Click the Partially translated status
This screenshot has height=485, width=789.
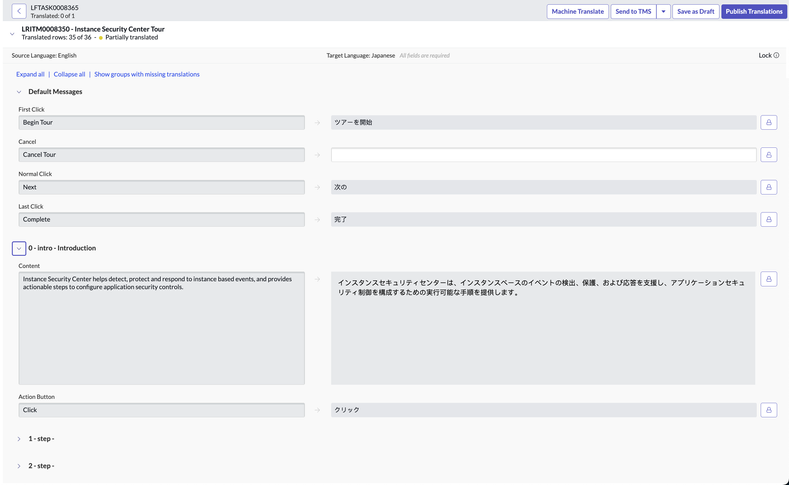(x=131, y=37)
